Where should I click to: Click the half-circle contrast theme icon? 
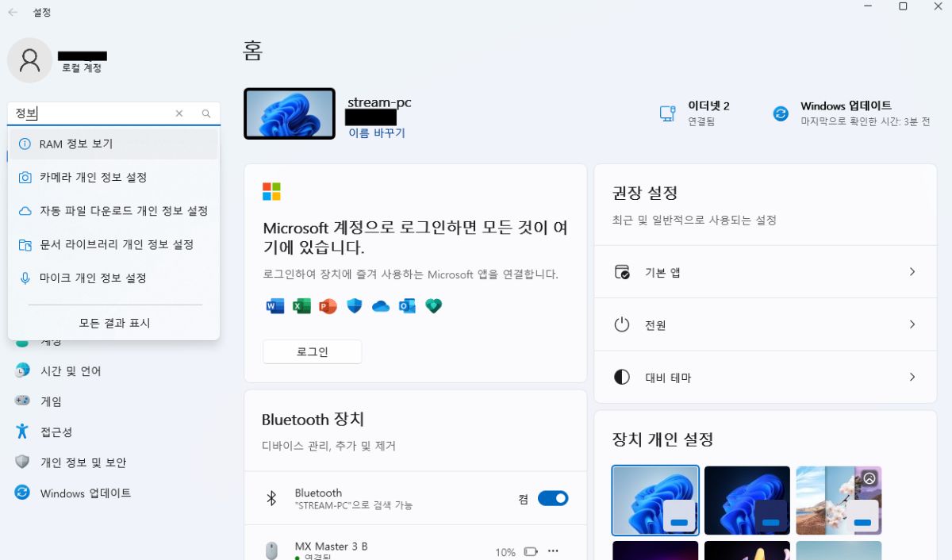click(x=622, y=378)
